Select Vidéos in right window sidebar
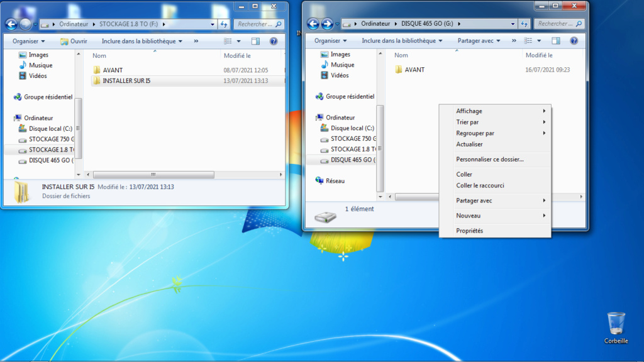Image resolution: width=644 pixels, height=362 pixels. click(x=335, y=75)
